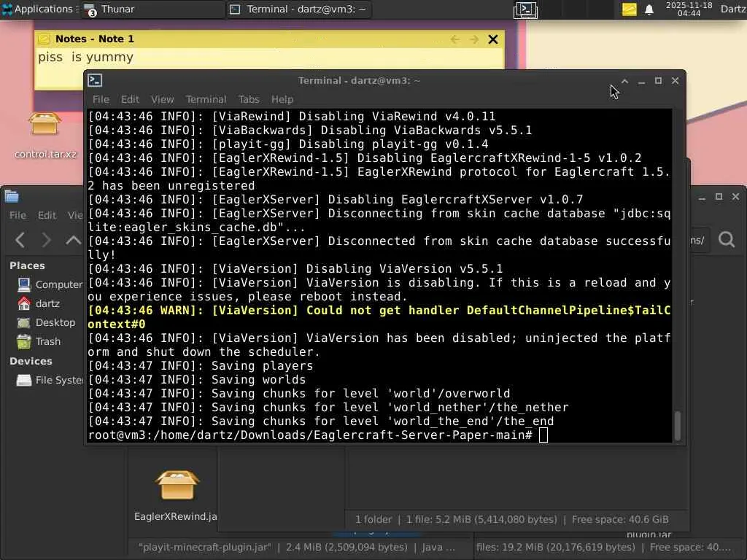Viewport: 747px width, 560px height.
Task: Open the notification bell in the panel
Action: 649,9
